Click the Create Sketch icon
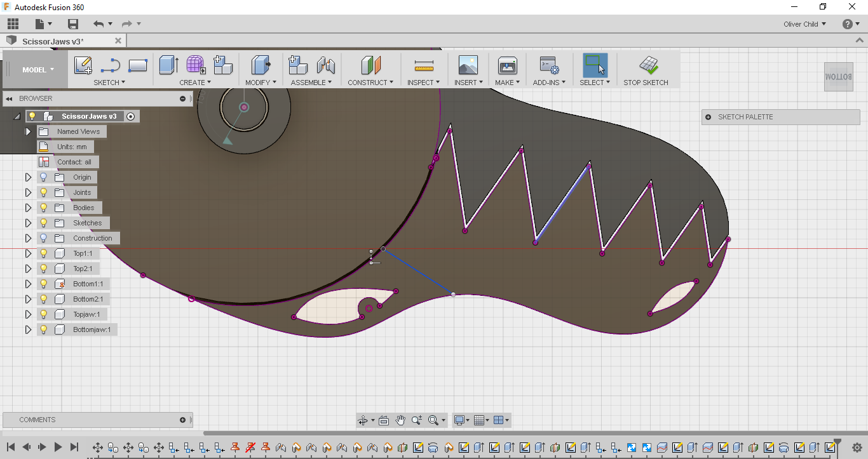Screen dimensions: 868x459 83,65
